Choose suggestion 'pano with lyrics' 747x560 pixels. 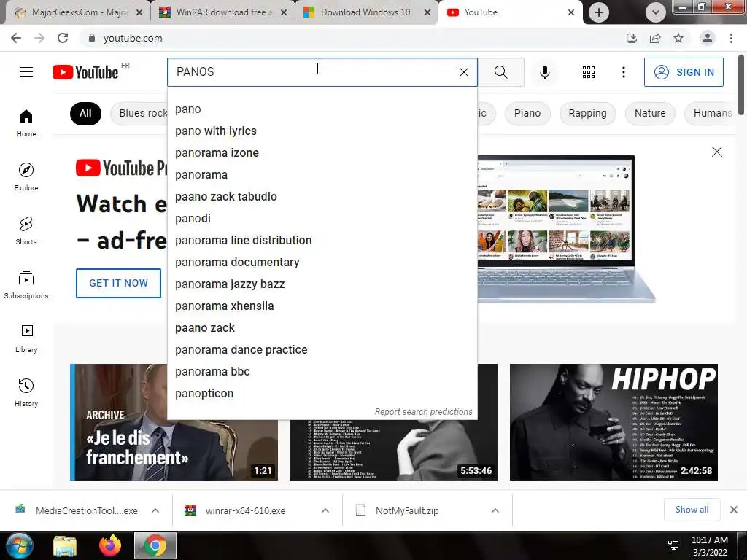tap(322, 131)
